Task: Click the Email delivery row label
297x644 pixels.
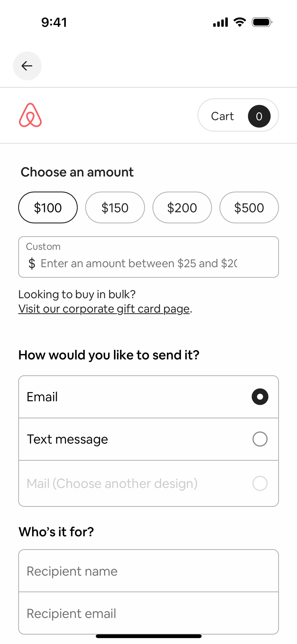Action: pyautogui.click(x=42, y=397)
